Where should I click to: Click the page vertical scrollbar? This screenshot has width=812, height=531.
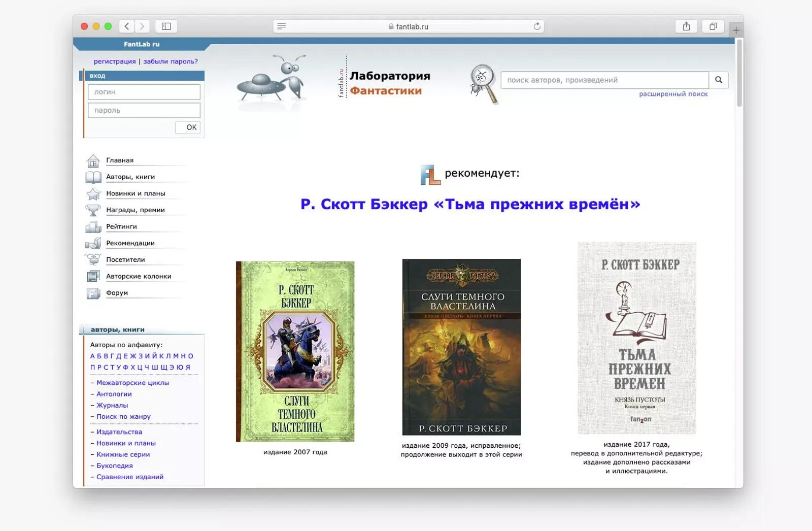coord(739,73)
